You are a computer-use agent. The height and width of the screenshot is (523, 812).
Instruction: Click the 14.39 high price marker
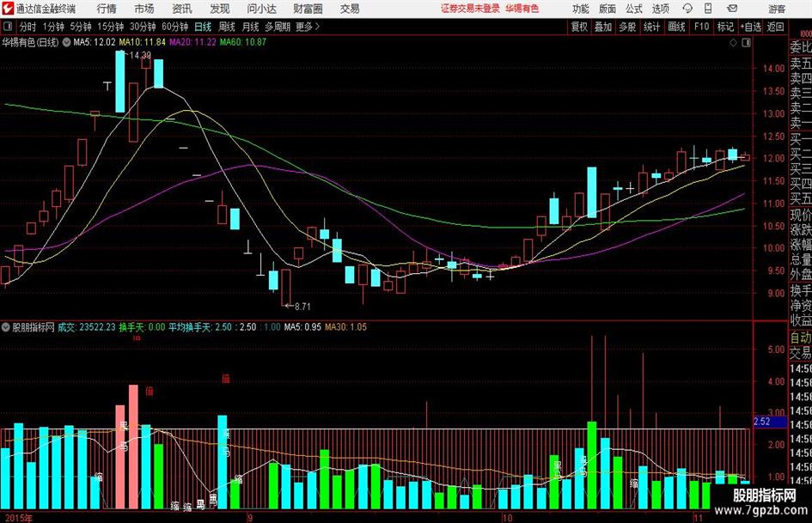[x=140, y=55]
